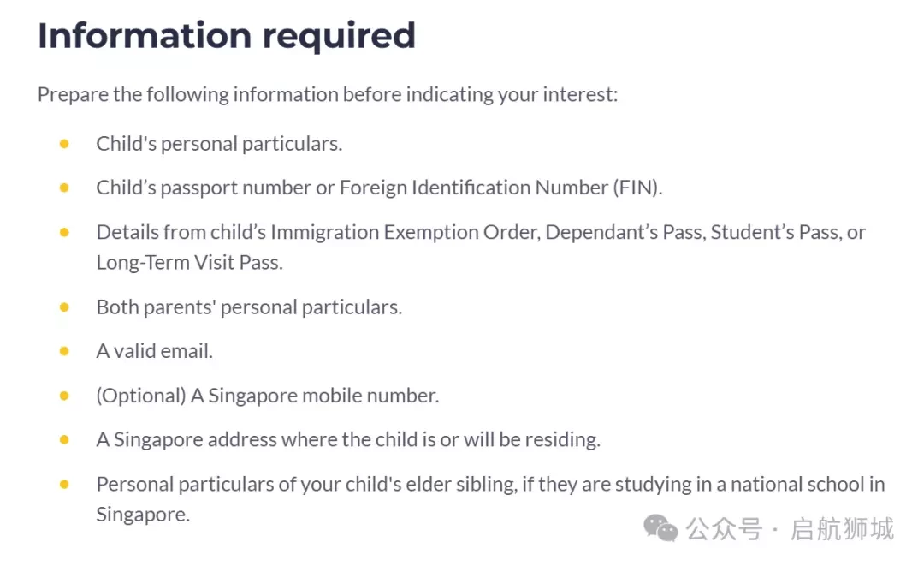Click the 公众号 · 启航狮城 watermark text
This screenshot has height=566, width=924.
[790, 529]
